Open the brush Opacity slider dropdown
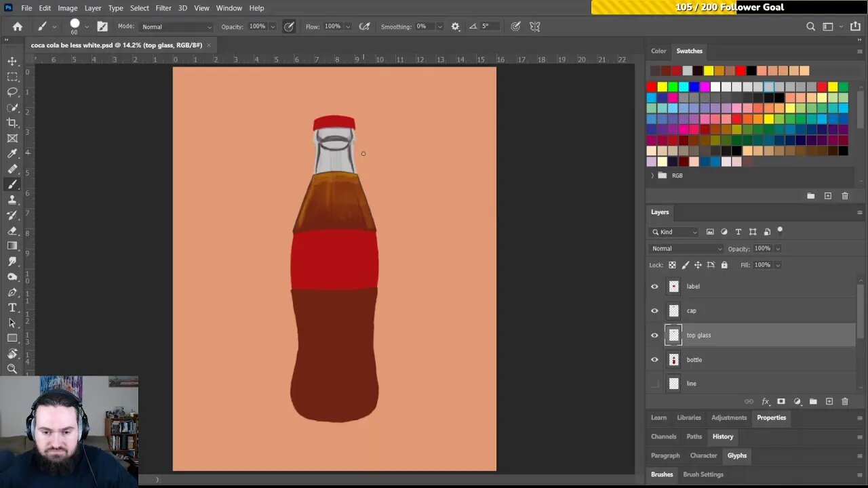 coord(273,26)
